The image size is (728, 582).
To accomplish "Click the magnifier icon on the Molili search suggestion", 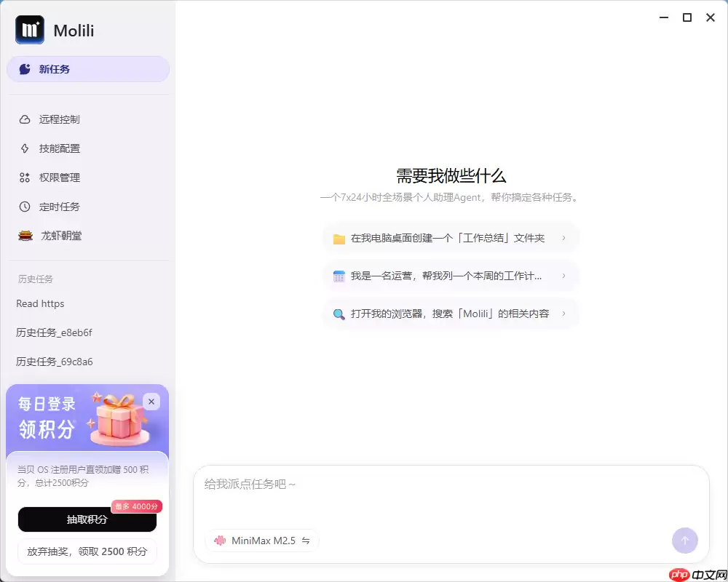I will coord(338,314).
